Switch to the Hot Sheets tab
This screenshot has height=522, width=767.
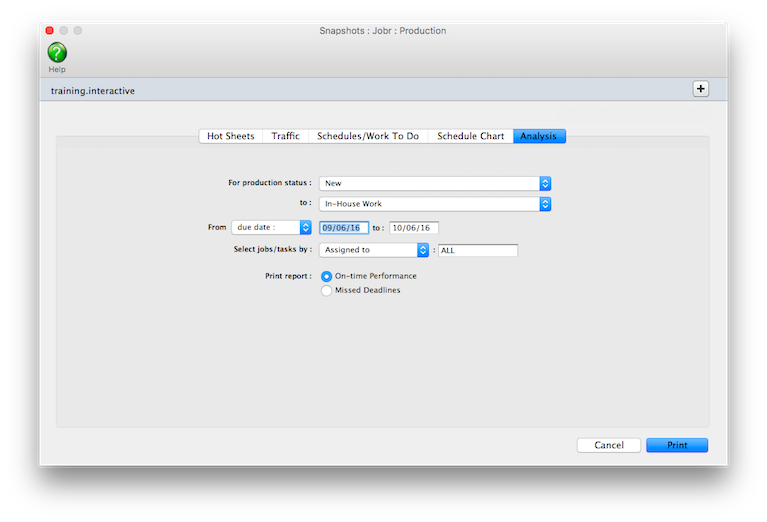[x=230, y=136]
